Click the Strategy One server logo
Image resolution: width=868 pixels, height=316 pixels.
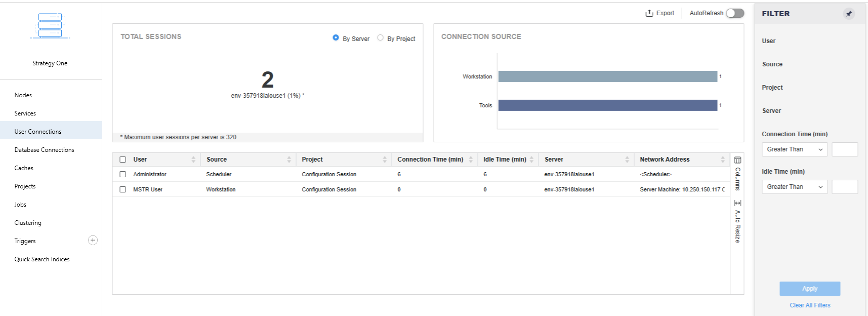[x=50, y=26]
